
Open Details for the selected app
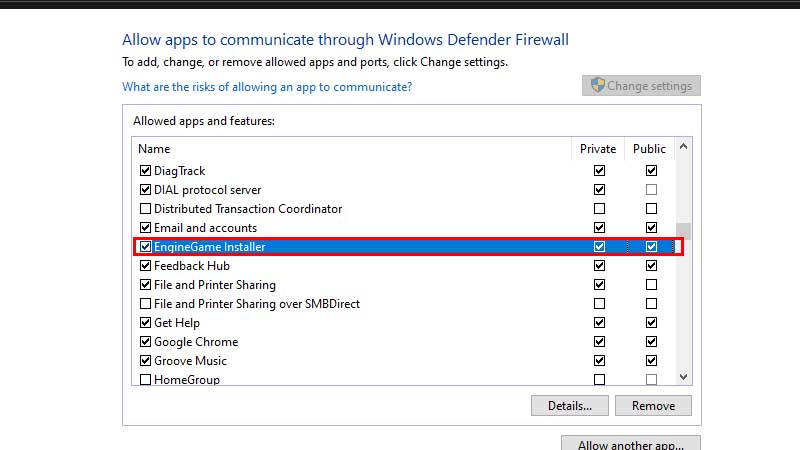click(569, 406)
